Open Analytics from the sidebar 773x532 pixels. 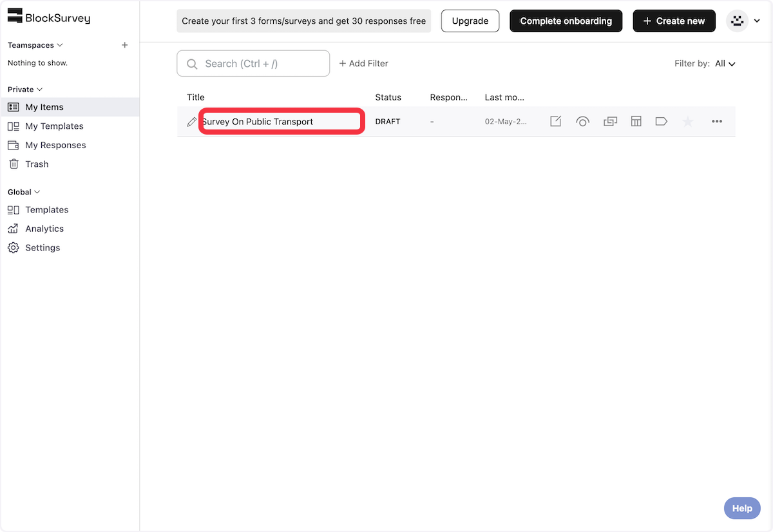point(44,229)
